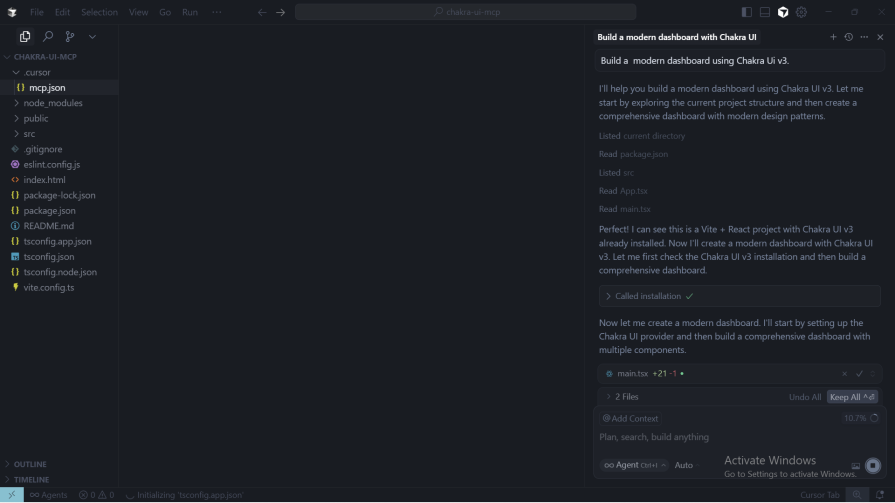
Task: Click the new chat plus icon
Action: tap(833, 37)
